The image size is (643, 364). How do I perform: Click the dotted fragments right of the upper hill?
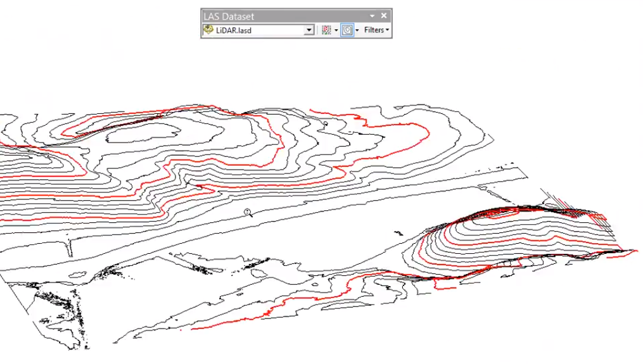(x=506, y=166)
